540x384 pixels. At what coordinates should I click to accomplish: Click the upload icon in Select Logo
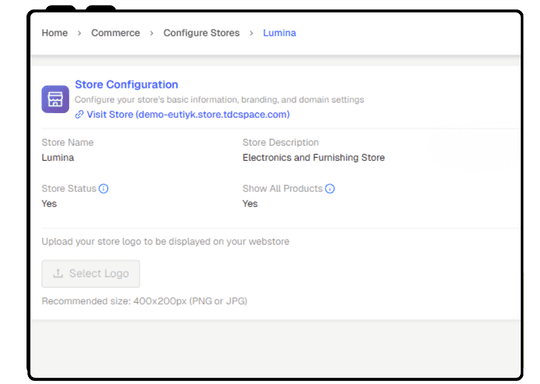tap(58, 273)
